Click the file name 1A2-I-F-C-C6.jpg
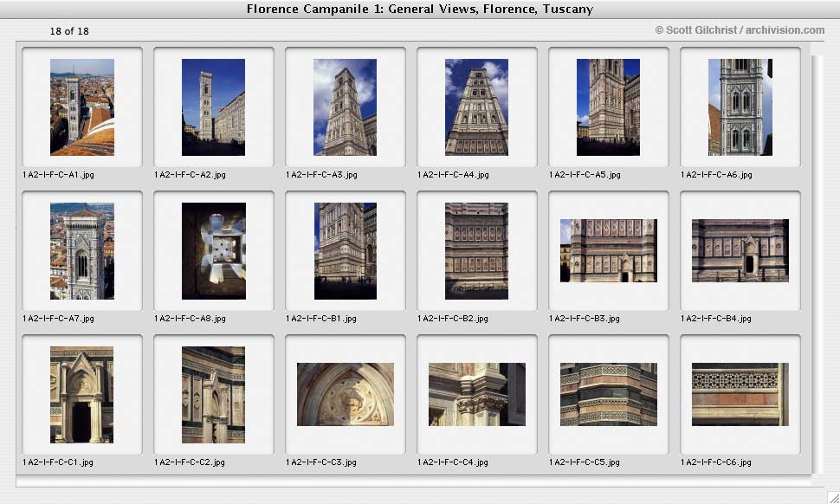Image resolution: width=840 pixels, height=504 pixels. (x=715, y=462)
